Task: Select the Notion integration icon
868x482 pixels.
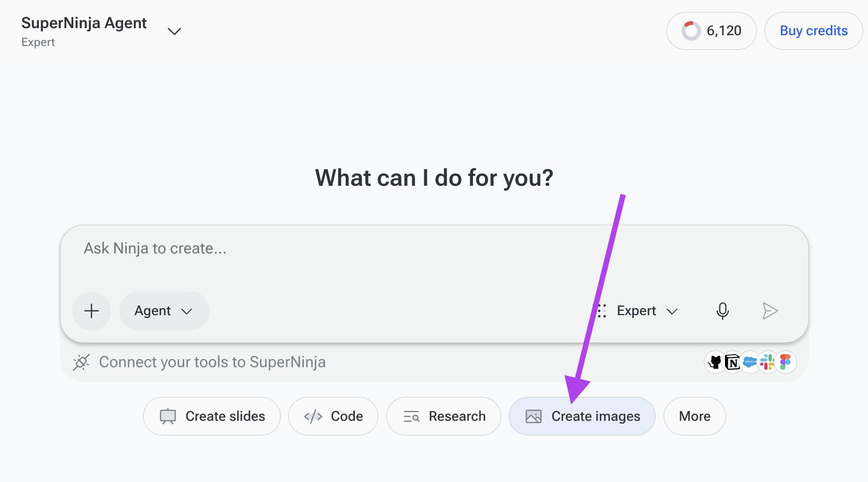Action: pos(733,362)
